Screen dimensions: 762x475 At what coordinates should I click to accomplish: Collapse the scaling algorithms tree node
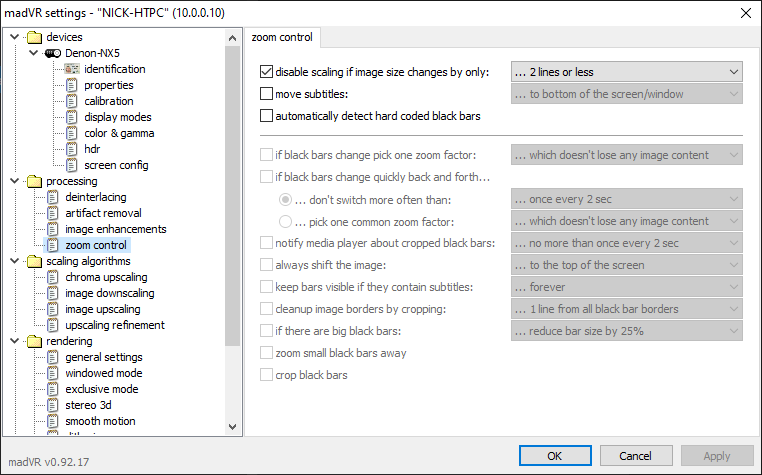[12, 261]
